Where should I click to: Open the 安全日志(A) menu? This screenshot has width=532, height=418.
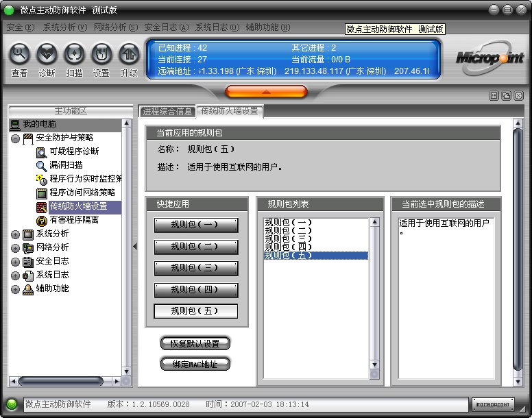[x=167, y=27]
